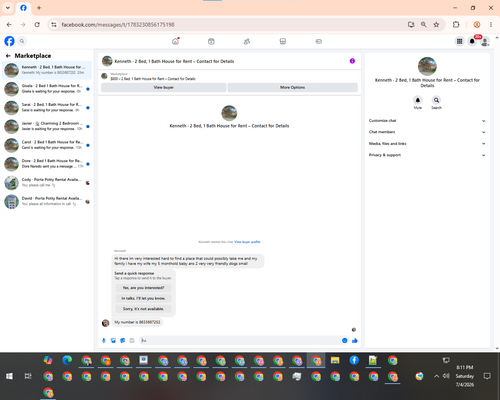Click the View buyer button
The height and width of the screenshot is (400, 500).
tap(164, 87)
